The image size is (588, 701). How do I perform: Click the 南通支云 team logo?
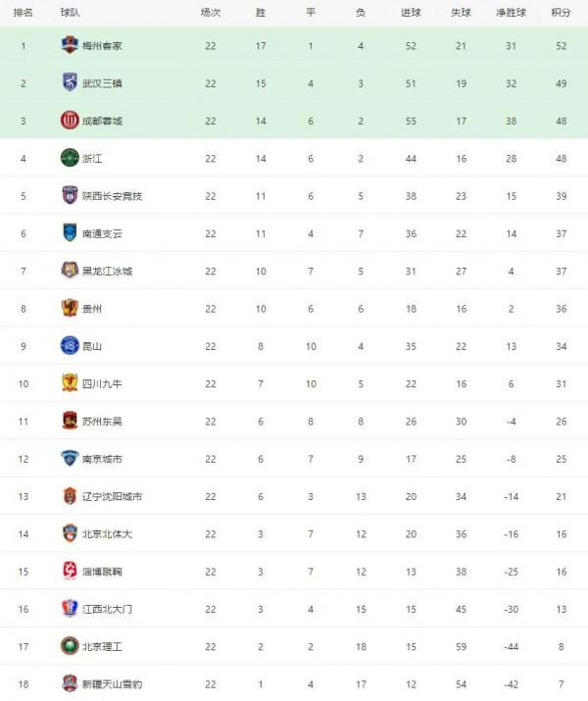tap(70, 233)
